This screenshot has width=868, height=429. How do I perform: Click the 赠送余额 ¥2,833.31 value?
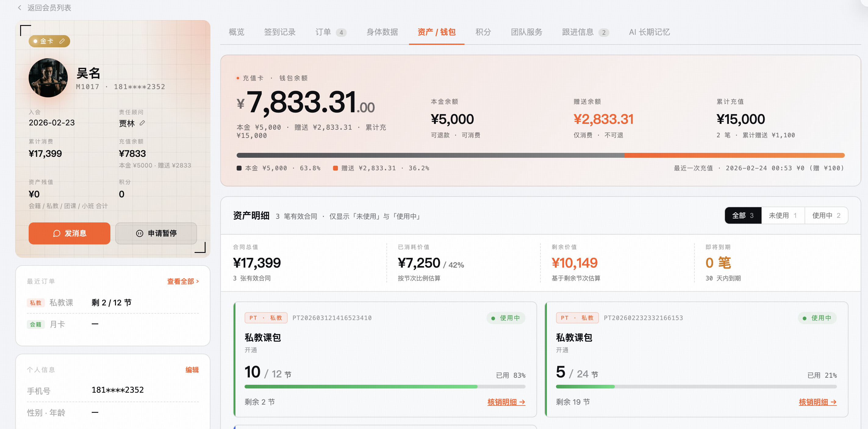click(603, 119)
